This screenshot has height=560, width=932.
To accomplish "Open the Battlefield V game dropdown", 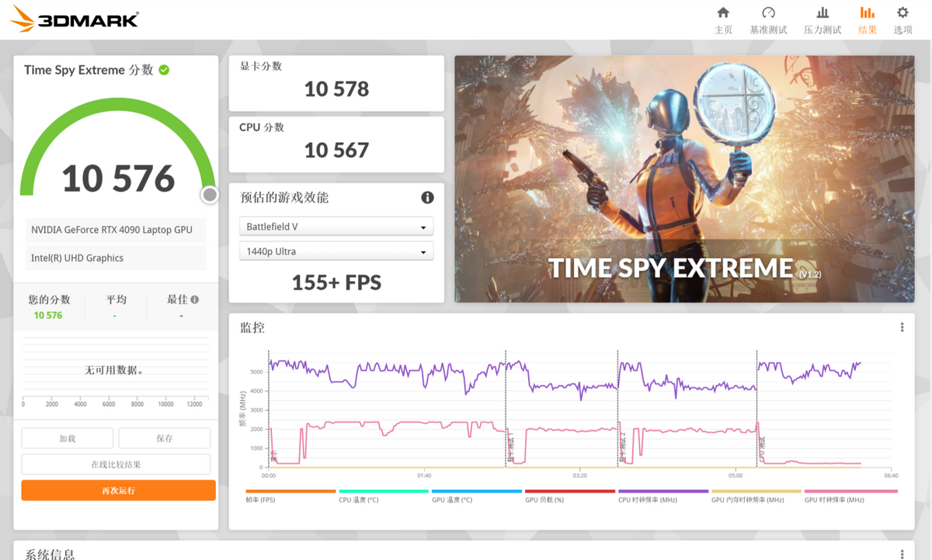I will (336, 227).
